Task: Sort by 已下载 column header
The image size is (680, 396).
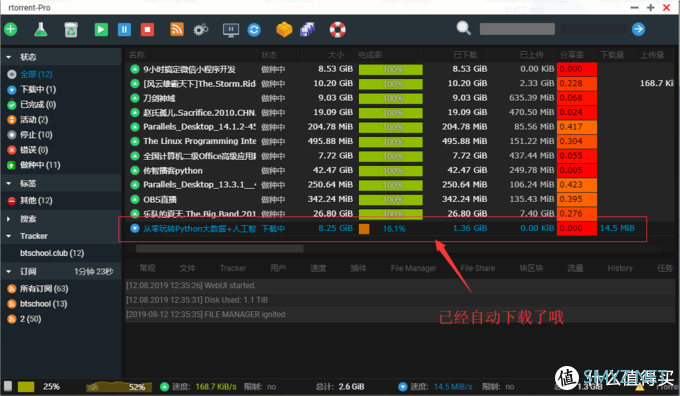Action: [465, 55]
